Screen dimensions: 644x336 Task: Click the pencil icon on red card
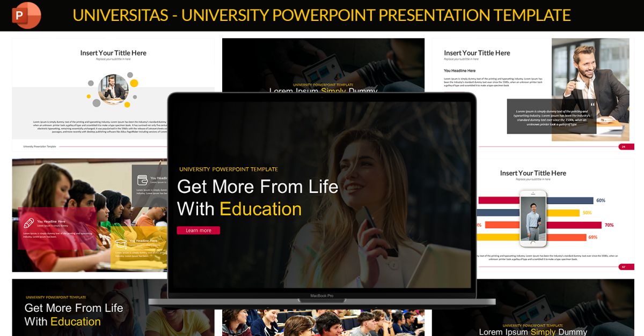(x=28, y=223)
